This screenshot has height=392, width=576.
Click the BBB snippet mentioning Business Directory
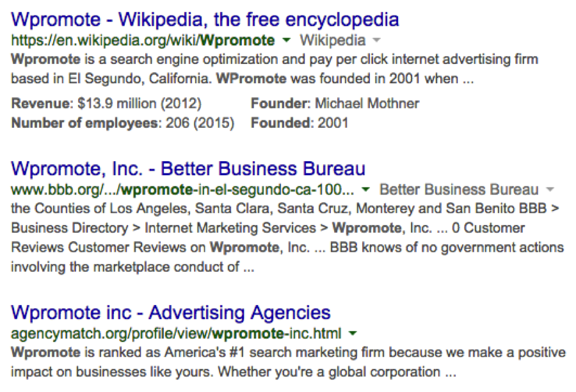pos(287,237)
